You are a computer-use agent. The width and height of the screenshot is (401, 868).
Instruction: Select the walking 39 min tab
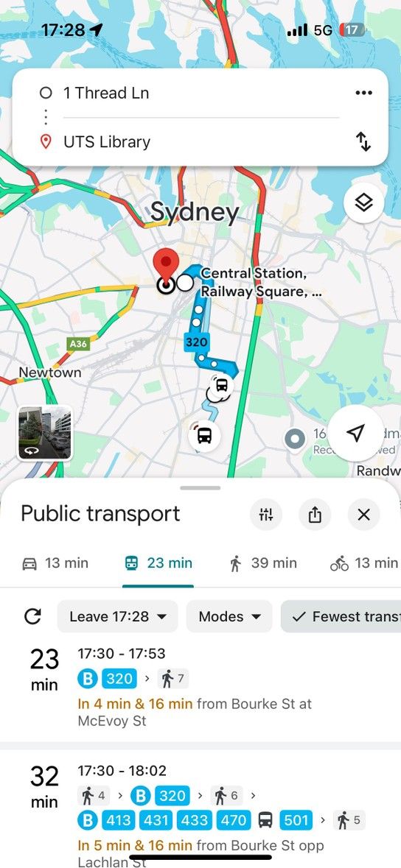point(263,563)
